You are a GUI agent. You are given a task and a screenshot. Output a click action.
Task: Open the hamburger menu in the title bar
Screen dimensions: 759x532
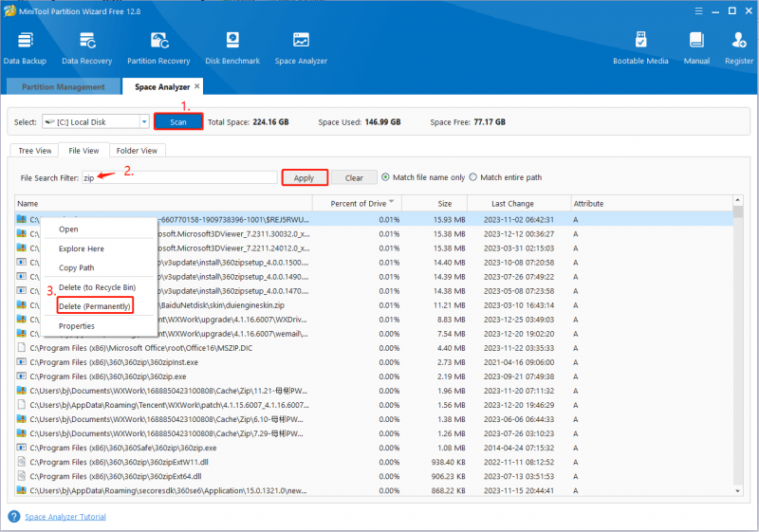pyautogui.click(x=698, y=10)
